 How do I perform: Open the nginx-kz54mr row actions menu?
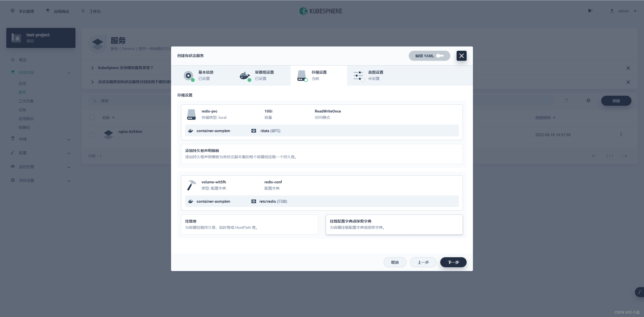[x=621, y=135]
